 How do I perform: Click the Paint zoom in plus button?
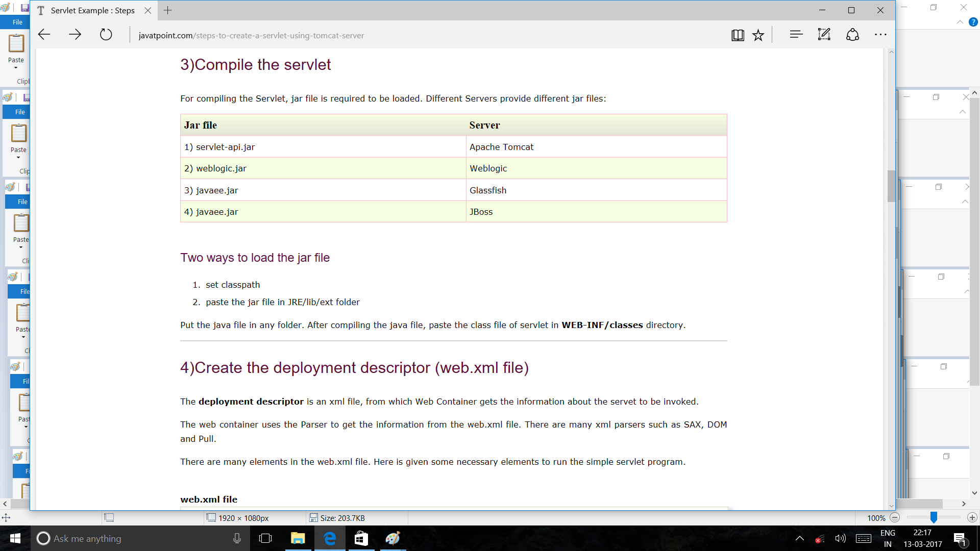(972, 518)
